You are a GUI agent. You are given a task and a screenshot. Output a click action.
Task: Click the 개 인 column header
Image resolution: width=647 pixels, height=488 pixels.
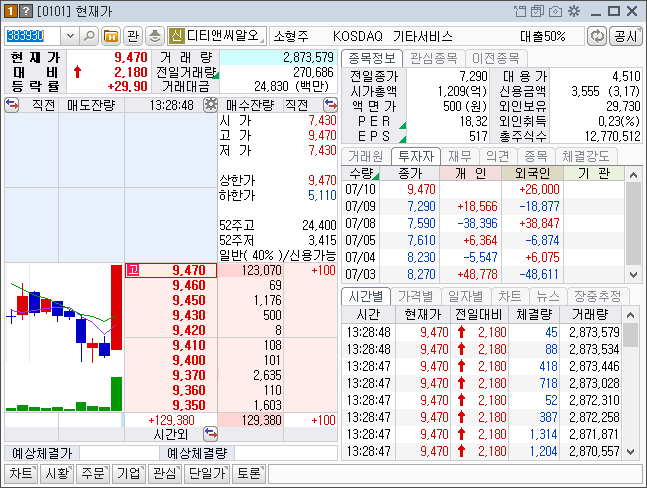[x=470, y=173]
